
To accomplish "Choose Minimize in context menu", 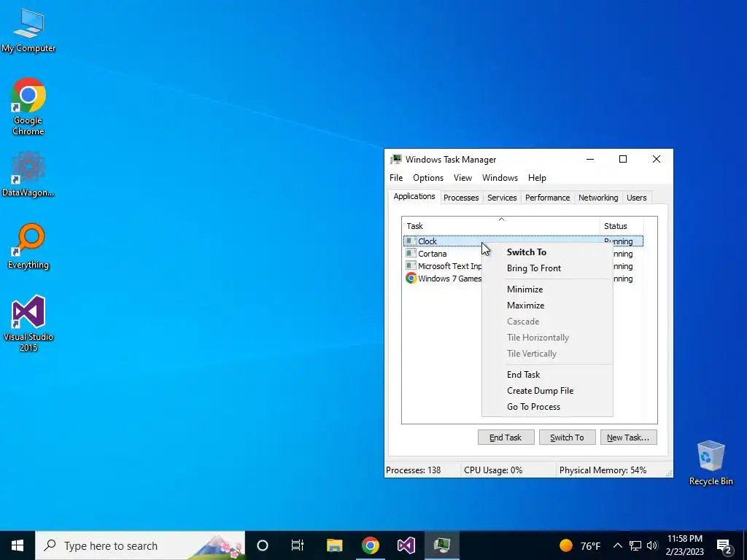I will coord(547,289).
